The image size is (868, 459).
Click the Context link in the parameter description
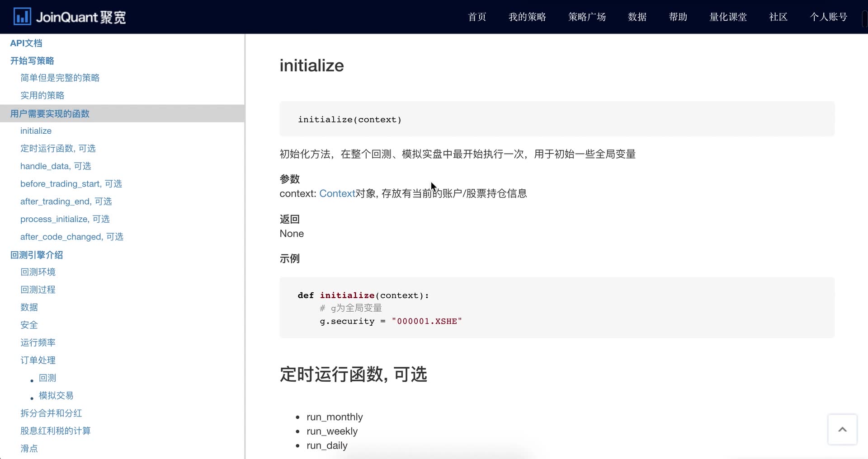tap(337, 193)
